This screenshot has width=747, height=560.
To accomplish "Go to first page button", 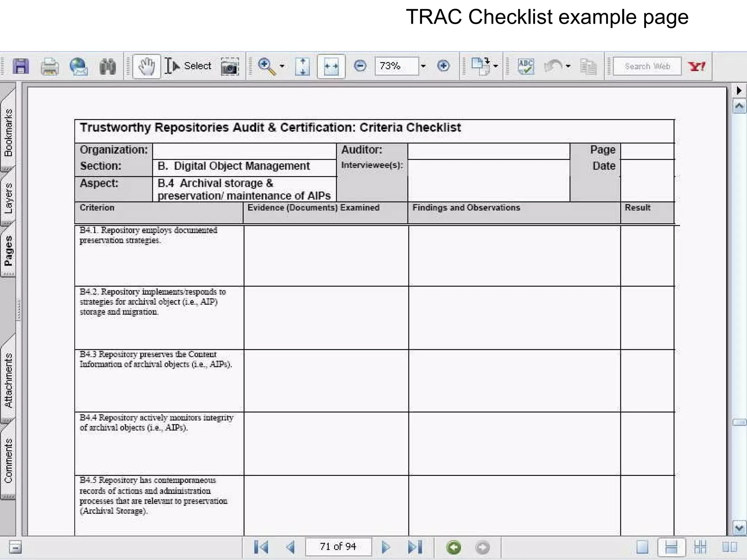I will pos(261,547).
